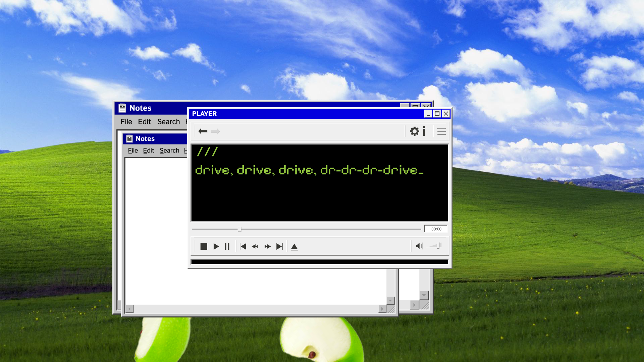Minimize the PLAYER window
This screenshot has height=362, width=644.
pos(428,114)
